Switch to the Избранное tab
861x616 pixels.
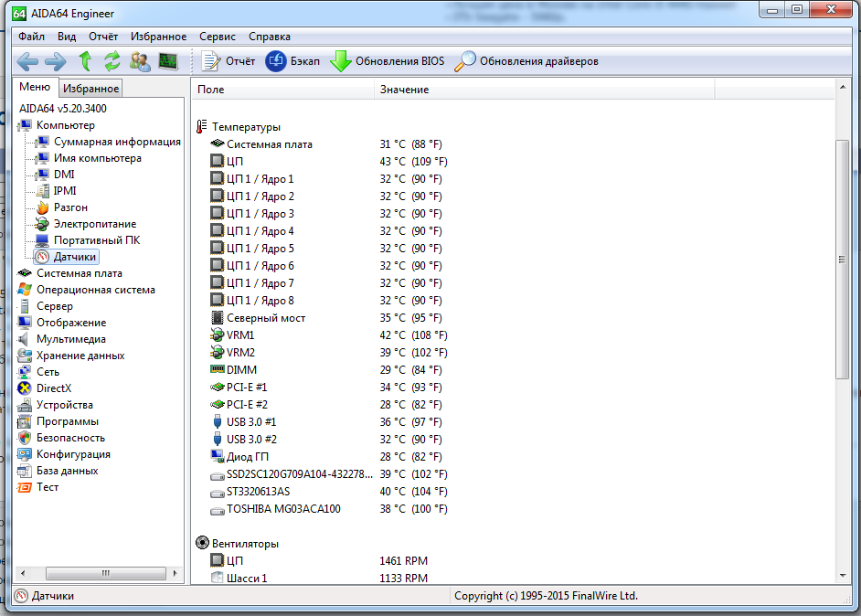pos(90,89)
